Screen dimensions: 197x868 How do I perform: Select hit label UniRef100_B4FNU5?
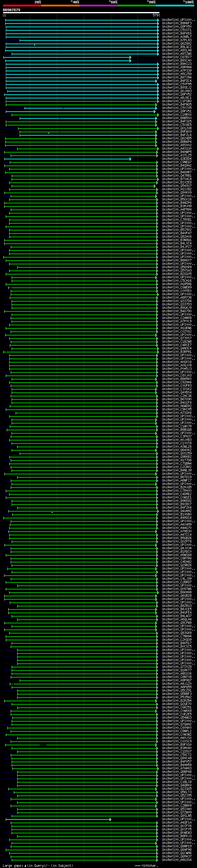[x=176, y=104]
